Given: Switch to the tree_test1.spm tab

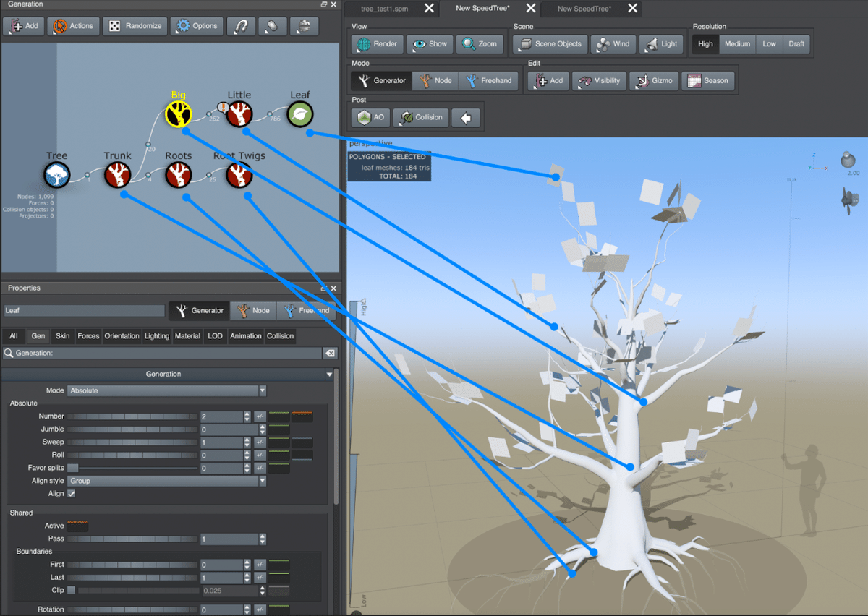Looking at the screenshot, I should coord(385,9).
